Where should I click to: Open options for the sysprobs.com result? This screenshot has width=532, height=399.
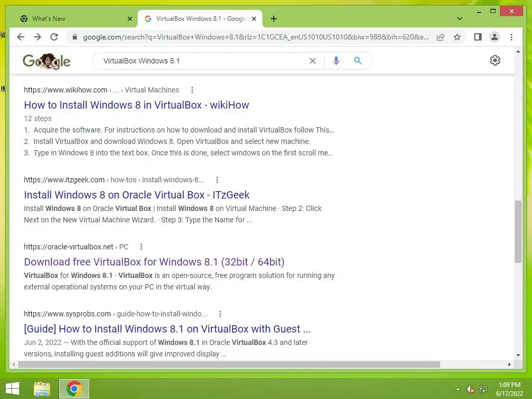tap(220, 314)
